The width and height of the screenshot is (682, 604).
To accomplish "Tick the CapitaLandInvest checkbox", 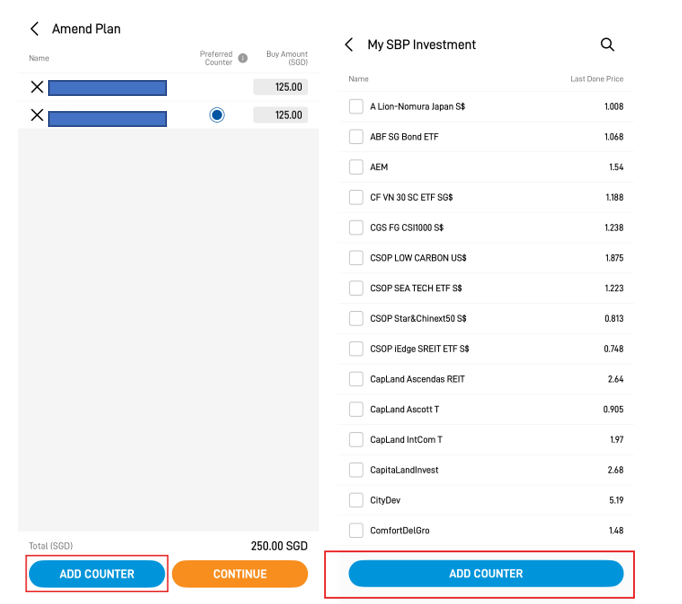I will (356, 470).
